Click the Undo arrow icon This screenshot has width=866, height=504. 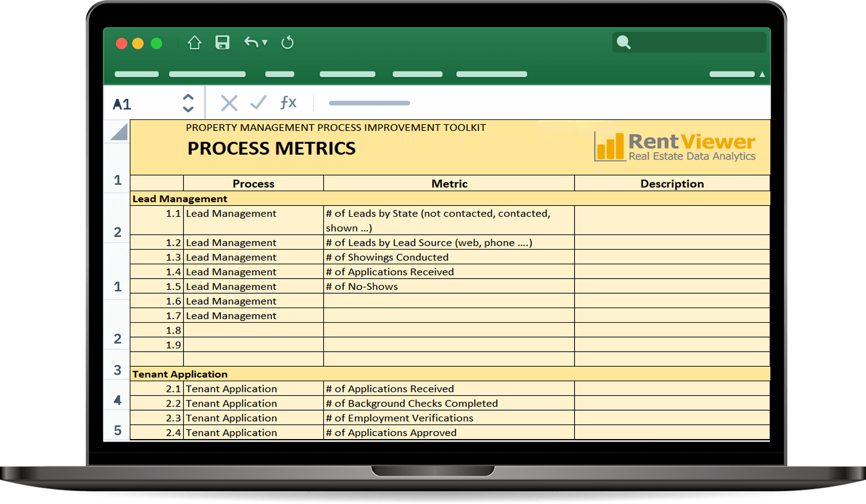tap(251, 42)
